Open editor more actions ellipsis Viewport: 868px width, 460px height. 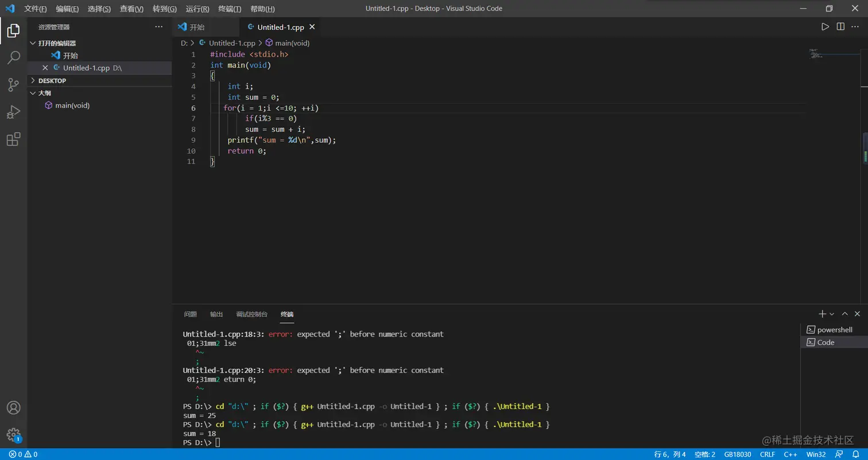tap(855, 26)
